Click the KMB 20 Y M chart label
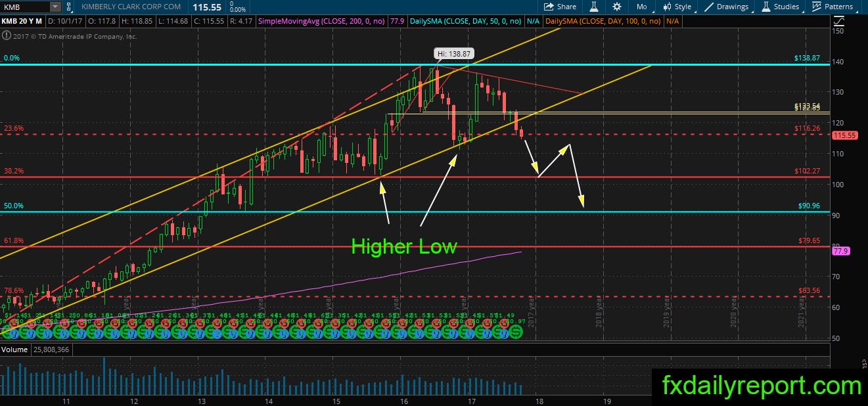 tap(22, 21)
